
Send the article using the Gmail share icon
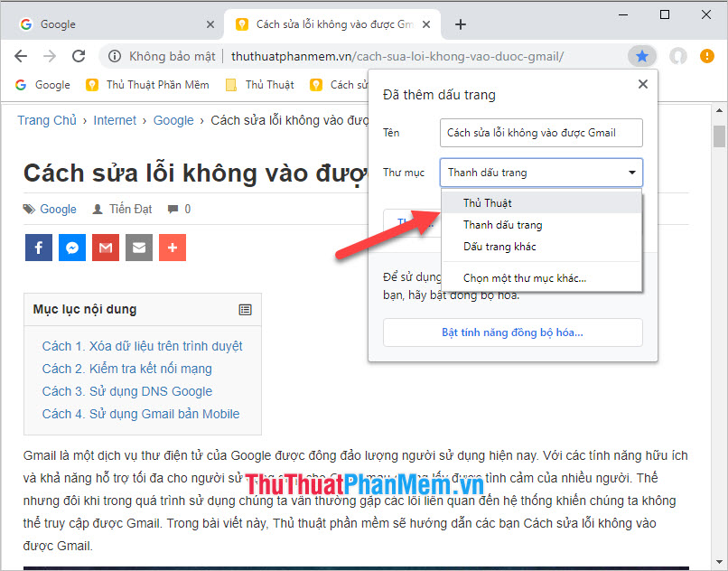point(105,247)
